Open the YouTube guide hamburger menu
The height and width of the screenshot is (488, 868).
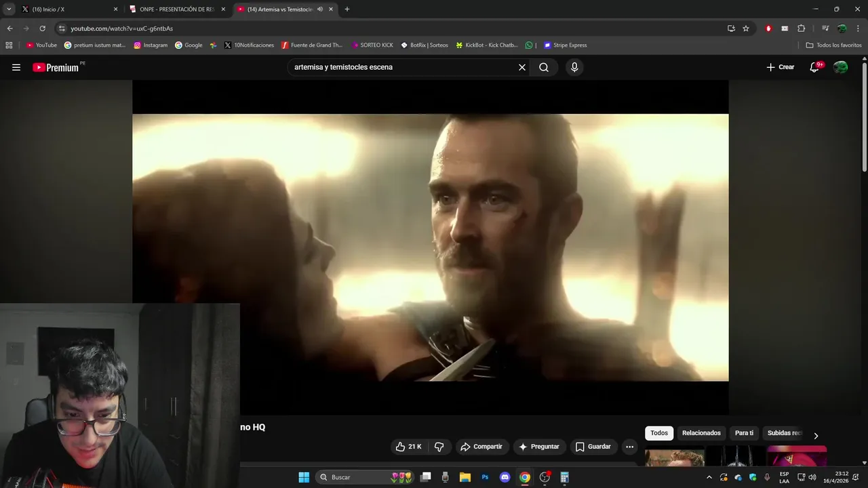pyautogui.click(x=16, y=67)
